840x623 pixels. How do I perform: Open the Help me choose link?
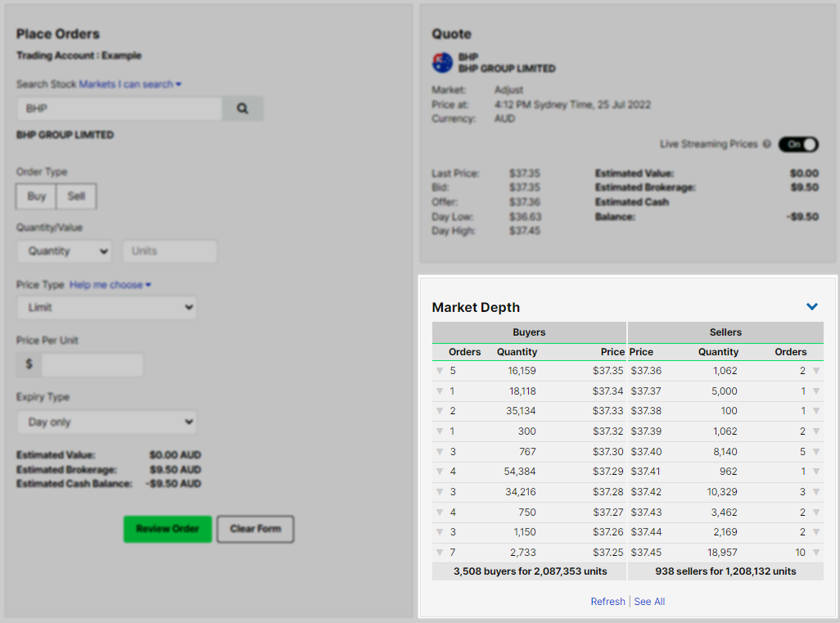pos(110,285)
